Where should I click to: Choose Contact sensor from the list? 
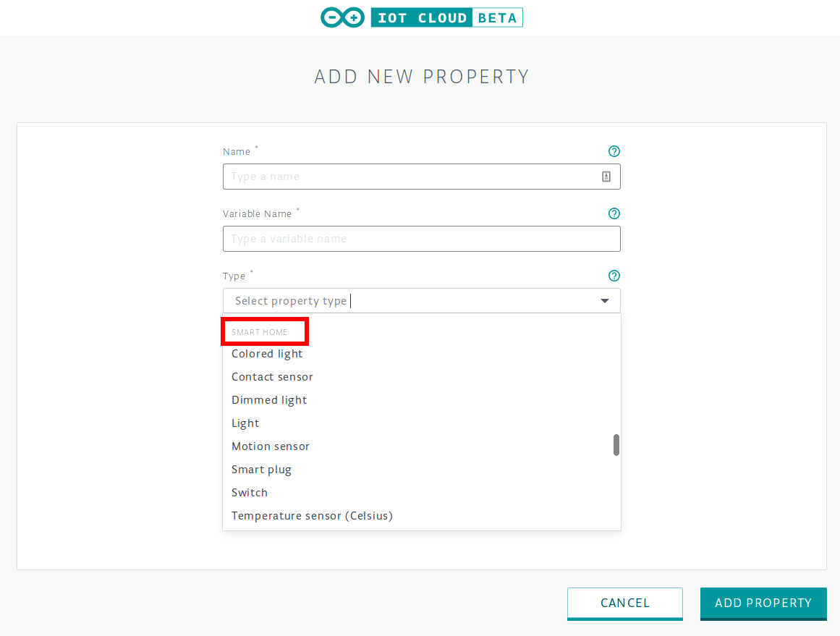(x=272, y=376)
